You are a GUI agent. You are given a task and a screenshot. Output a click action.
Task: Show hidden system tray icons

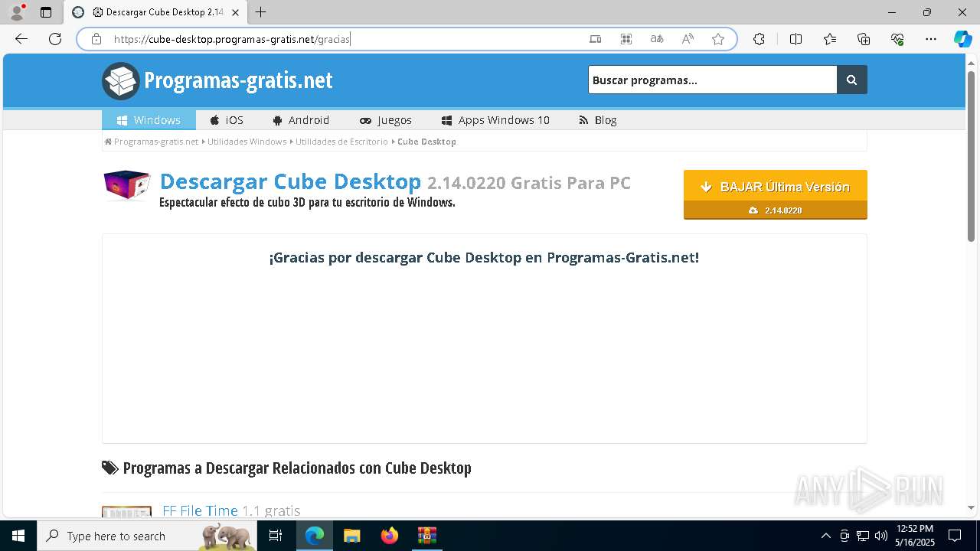pyautogui.click(x=825, y=536)
